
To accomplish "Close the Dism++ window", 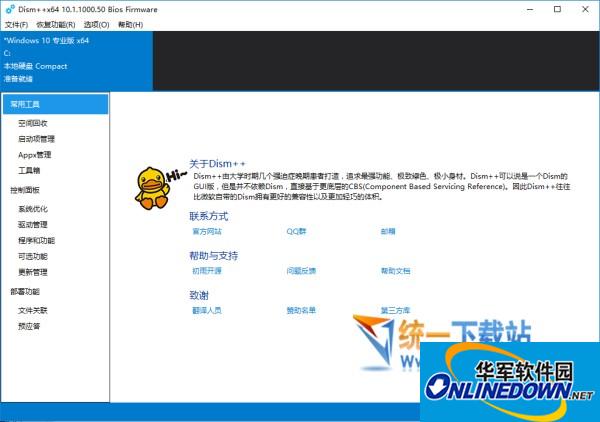I will coord(585,9).
